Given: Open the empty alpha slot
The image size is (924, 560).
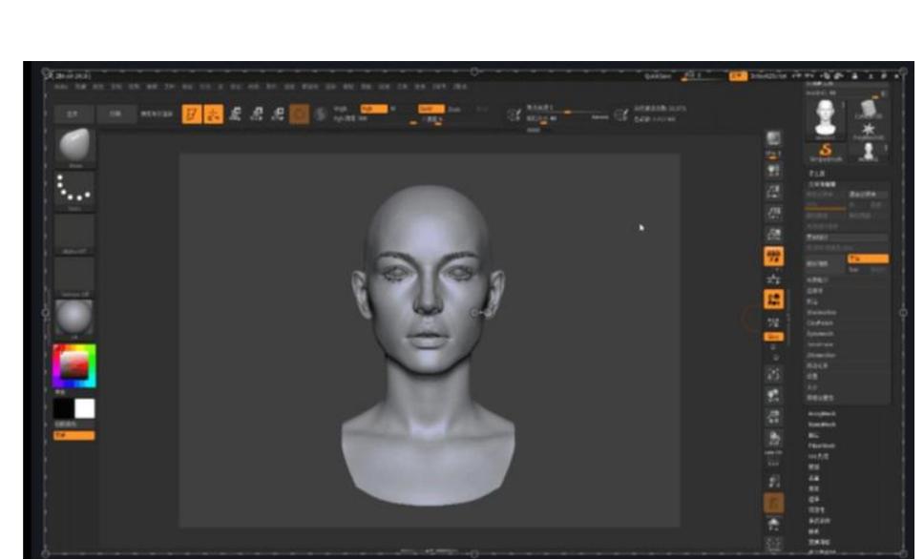Looking at the screenshot, I should tap(74, 234).
